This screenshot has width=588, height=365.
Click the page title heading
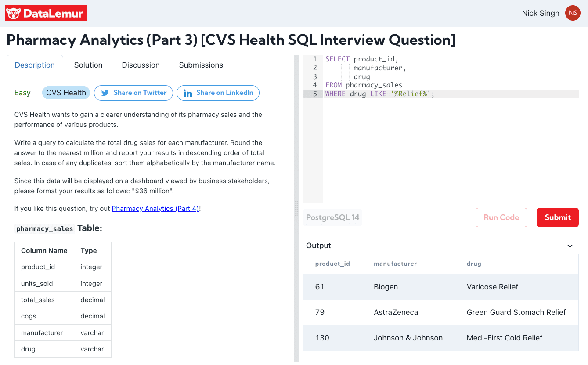[231, 40]
